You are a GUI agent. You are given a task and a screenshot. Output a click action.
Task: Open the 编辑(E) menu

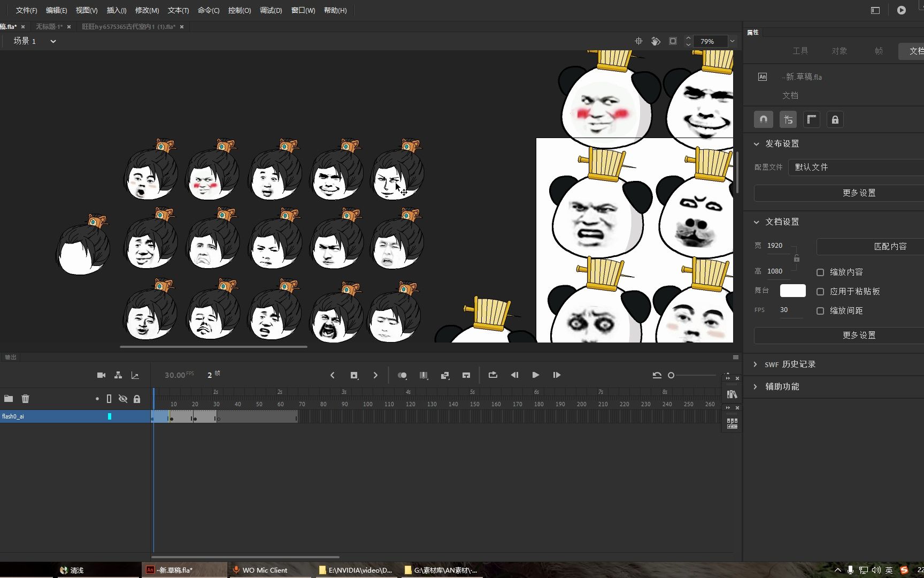click(x=56, y=10)
